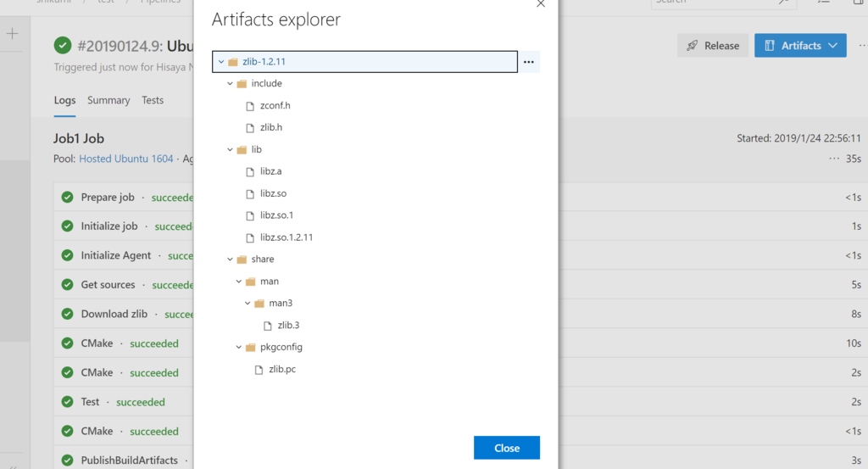Open the Hosted Ubuntu 1604 pool link
The width and height of the screenshot is (868, 469).
(x=126, y=159)
